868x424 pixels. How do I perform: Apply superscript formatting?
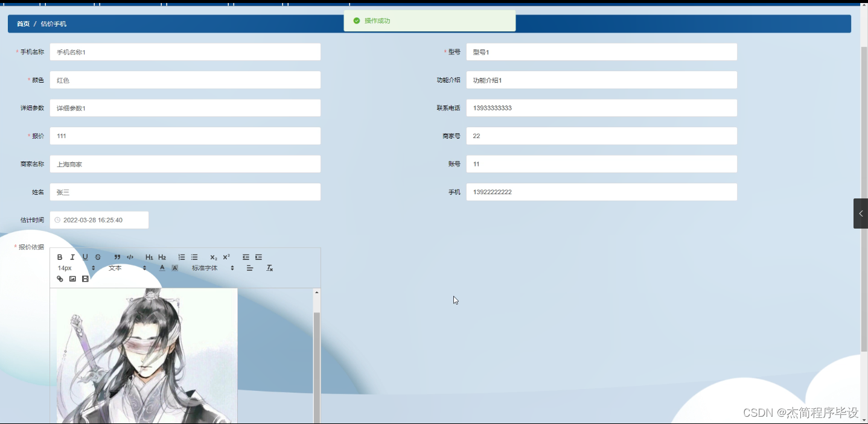[x=226, y=257]
